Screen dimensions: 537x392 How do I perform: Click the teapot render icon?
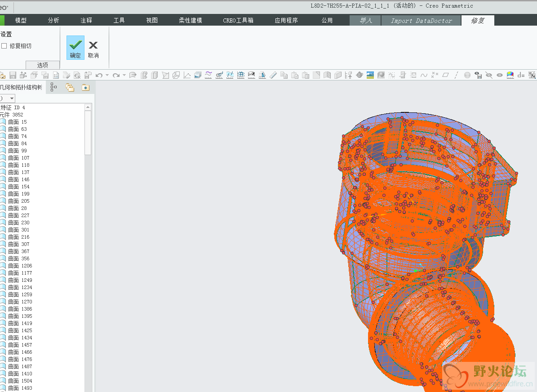pos(359,75)
